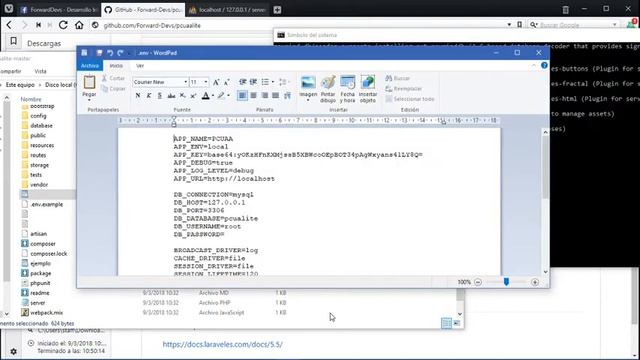Open the browser address bar dropdown arrow
This screenshot has width=640, height=360.
[x=509, y=25]
